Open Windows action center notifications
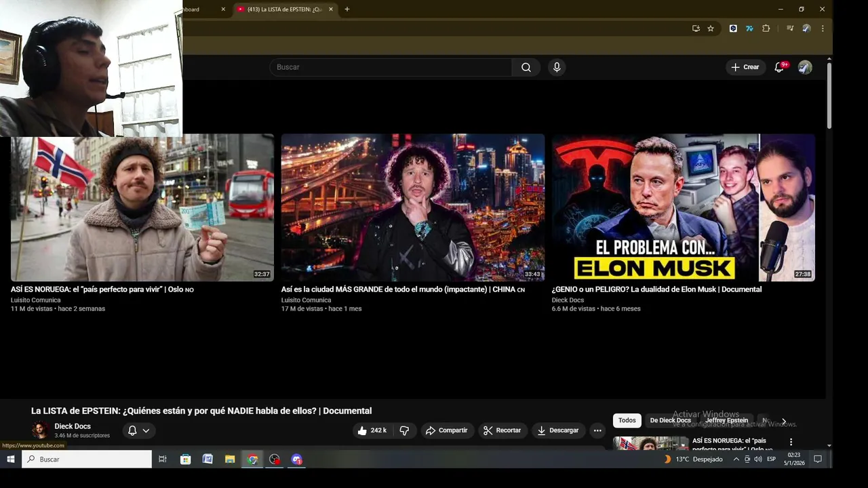 (818, 459)
